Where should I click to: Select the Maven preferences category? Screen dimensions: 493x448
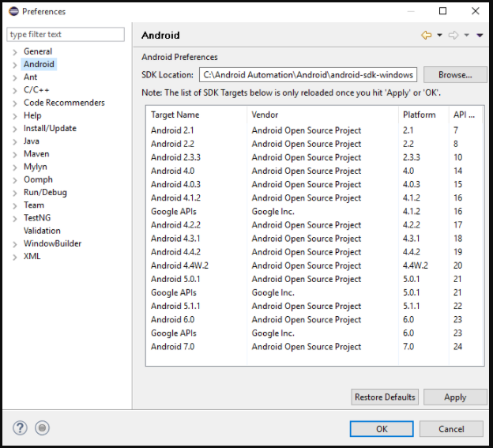pyautogui.click(x=36, y=154)
